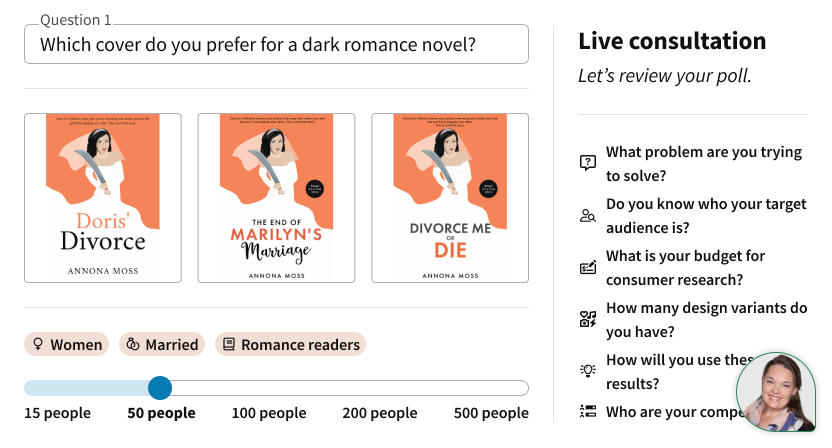
Task: Click the female symbol icon in Women tag
Action: coord(38,344)
